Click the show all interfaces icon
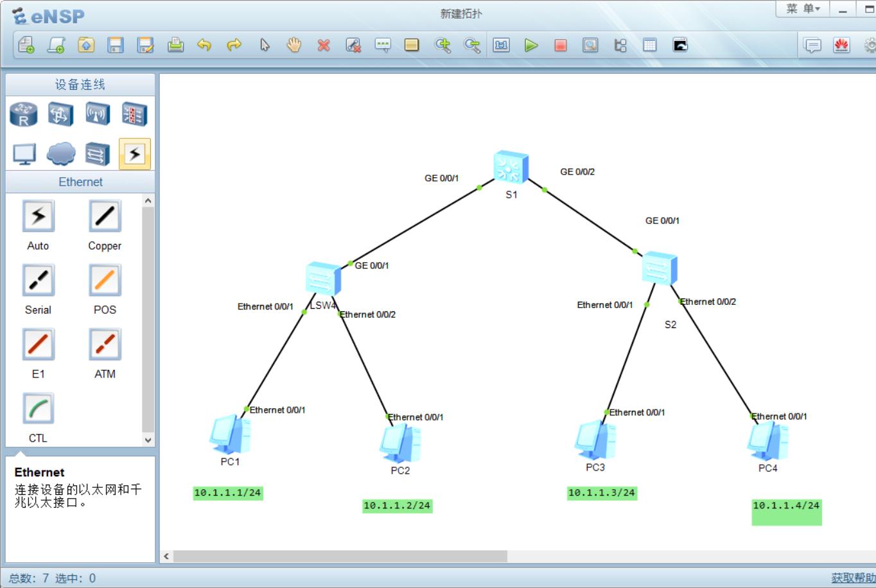 (x=620, y=45)
